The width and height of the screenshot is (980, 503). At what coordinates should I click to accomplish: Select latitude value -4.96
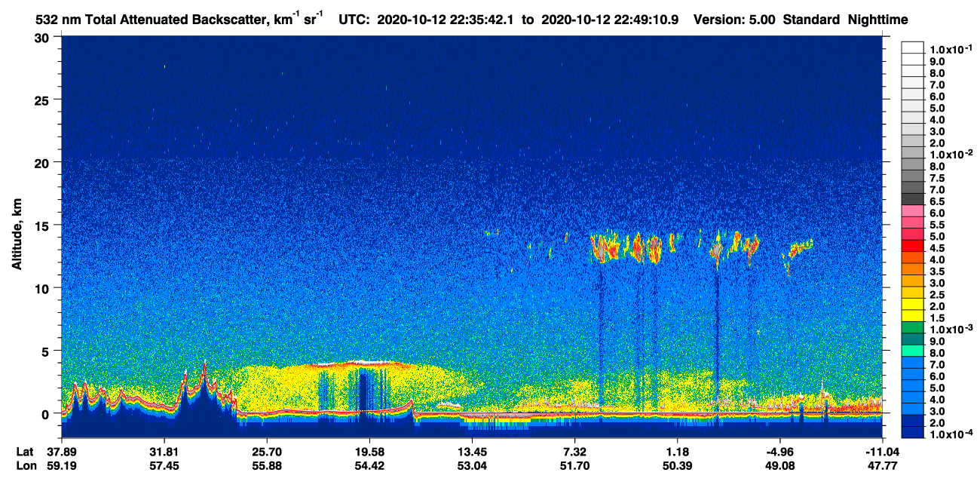click(779, 452)
